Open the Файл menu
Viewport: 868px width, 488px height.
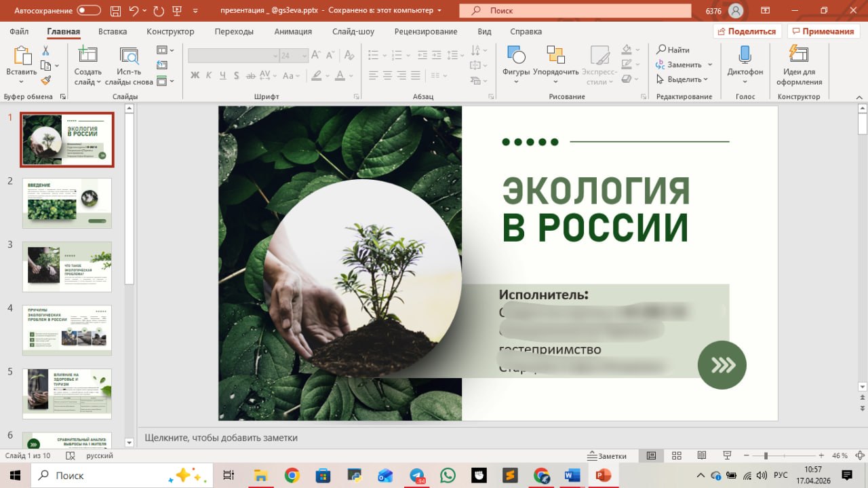19,31
